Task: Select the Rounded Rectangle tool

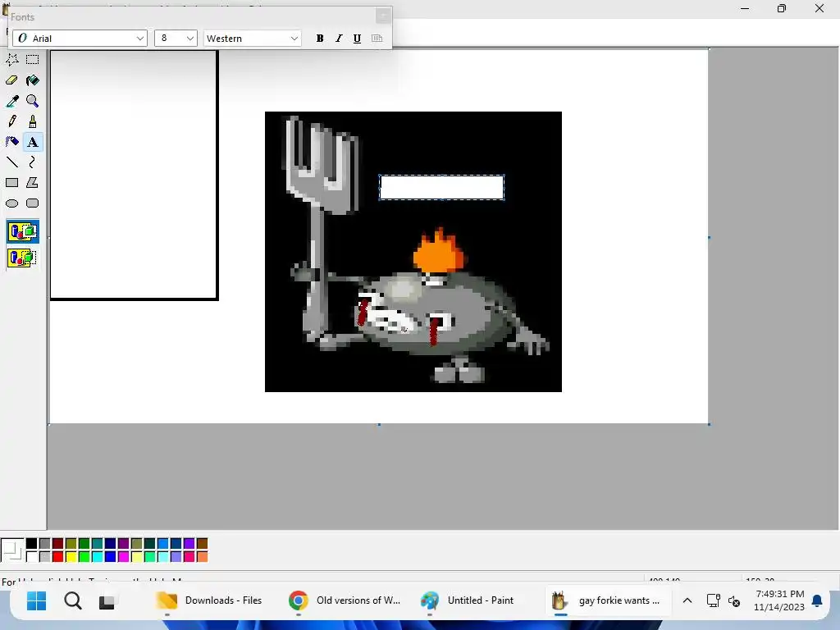Action: [x=33, y=203]
